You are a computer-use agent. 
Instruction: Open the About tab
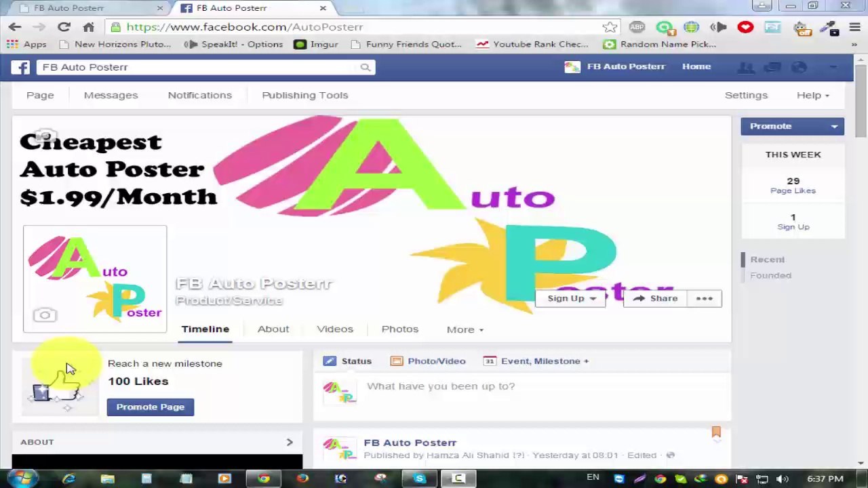pyautogui.click(x=273, y=329)
